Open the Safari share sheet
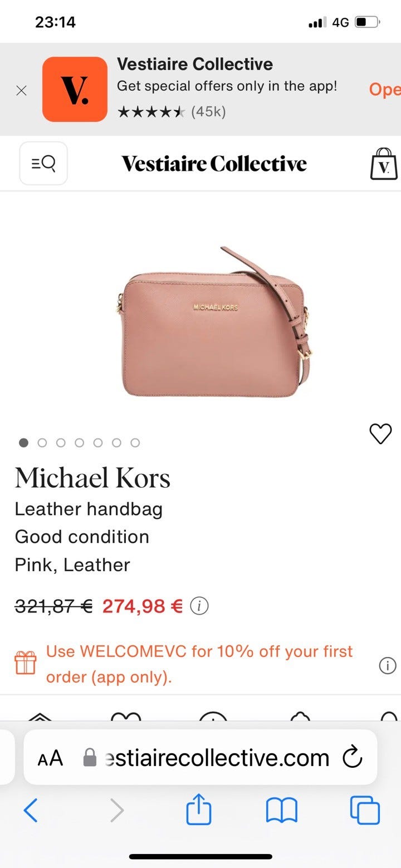This screenshot has width=401, height=868. point(199,809)
